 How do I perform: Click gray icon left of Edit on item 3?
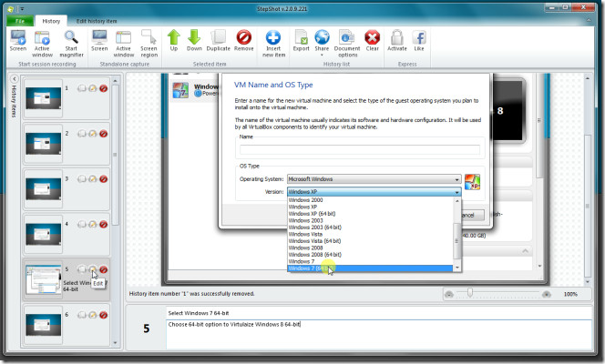pos(82,179)
